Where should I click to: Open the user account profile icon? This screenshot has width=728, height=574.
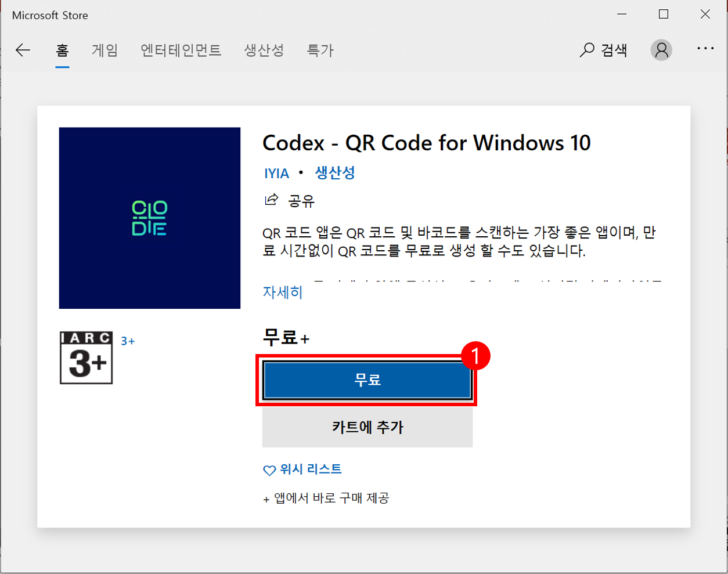661,50
